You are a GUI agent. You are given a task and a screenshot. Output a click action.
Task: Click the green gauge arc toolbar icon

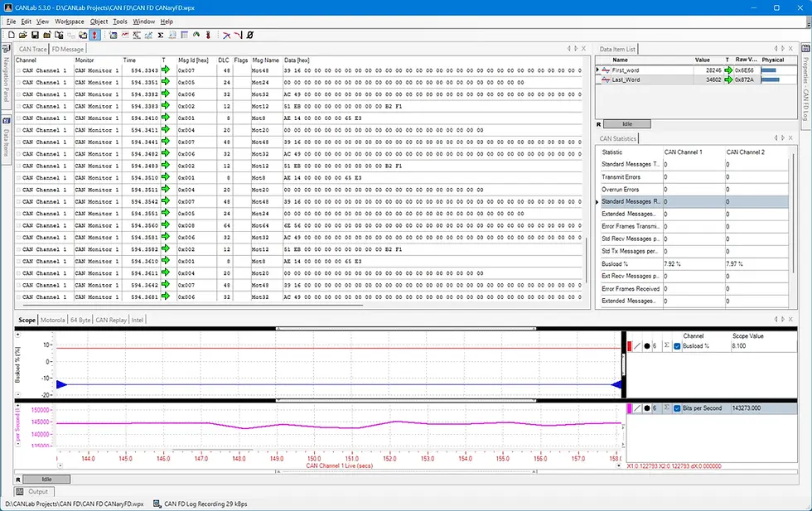[196, 36]
